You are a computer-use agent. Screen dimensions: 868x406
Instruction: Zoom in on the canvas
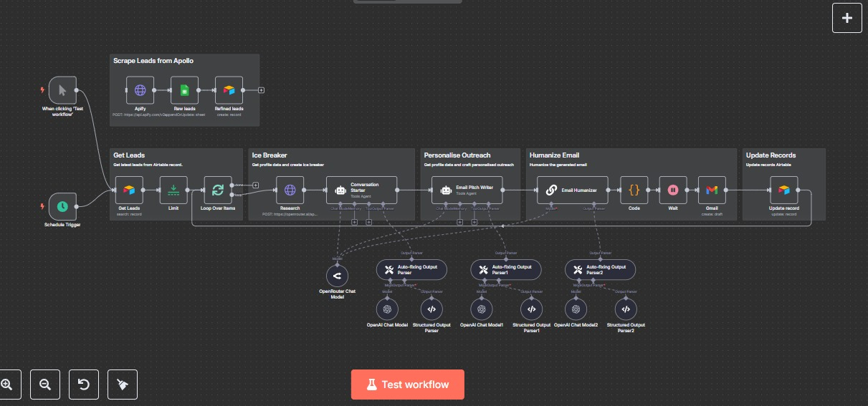[7, 385]
